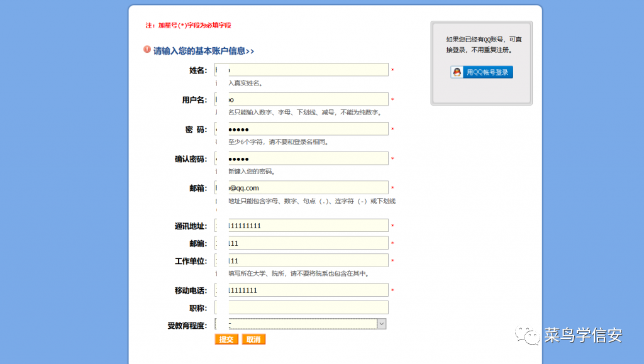The image size is (644, 364).
Task: Log in with the 用QQ帐号登录 button
Action: click(x=481, y=72)
